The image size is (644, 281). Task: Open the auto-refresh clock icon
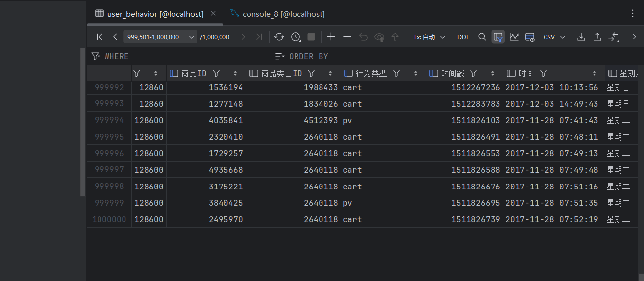pyautogui.click(x=296, y=37)
